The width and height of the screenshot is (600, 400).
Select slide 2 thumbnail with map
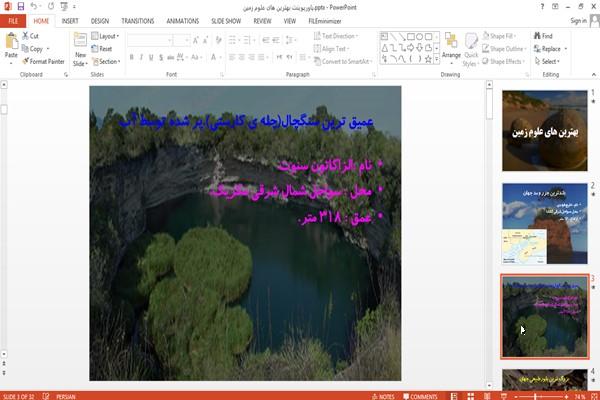click(x=545, y=224)
